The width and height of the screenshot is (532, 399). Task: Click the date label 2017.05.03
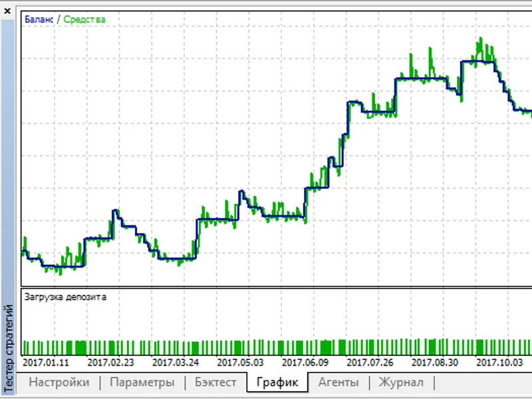point(240,362)
